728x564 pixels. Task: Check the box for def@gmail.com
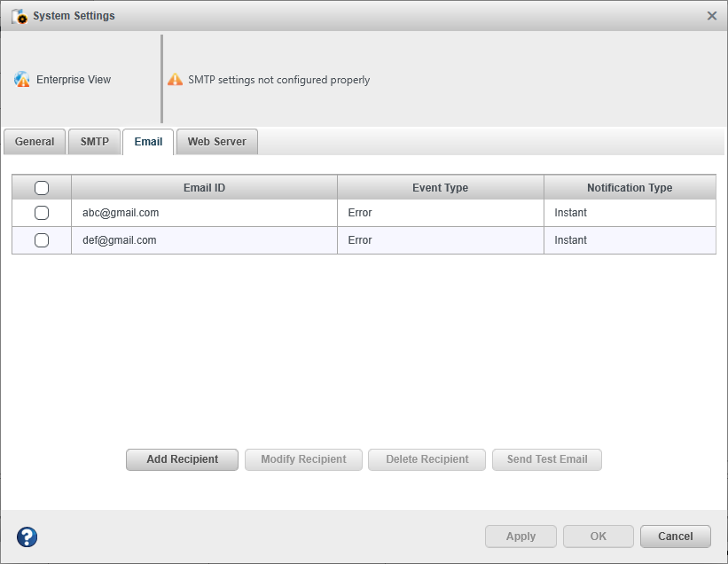(42, 240)
